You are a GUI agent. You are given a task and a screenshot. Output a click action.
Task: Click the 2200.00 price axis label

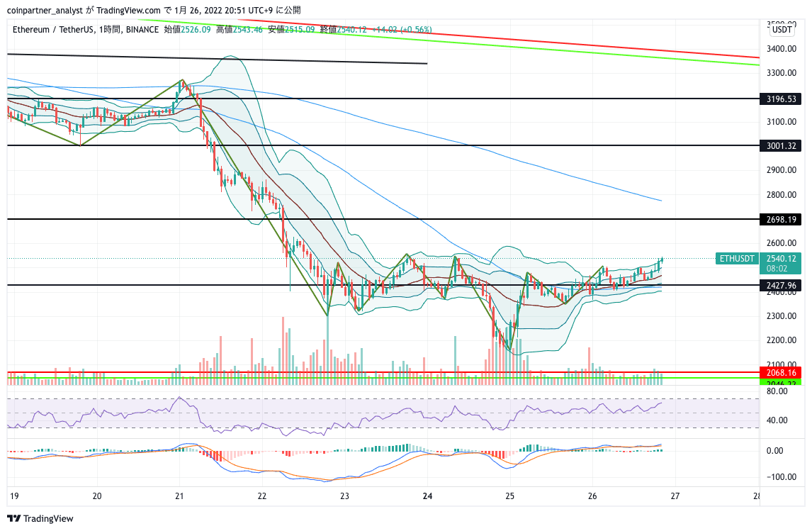pos(781,340)
